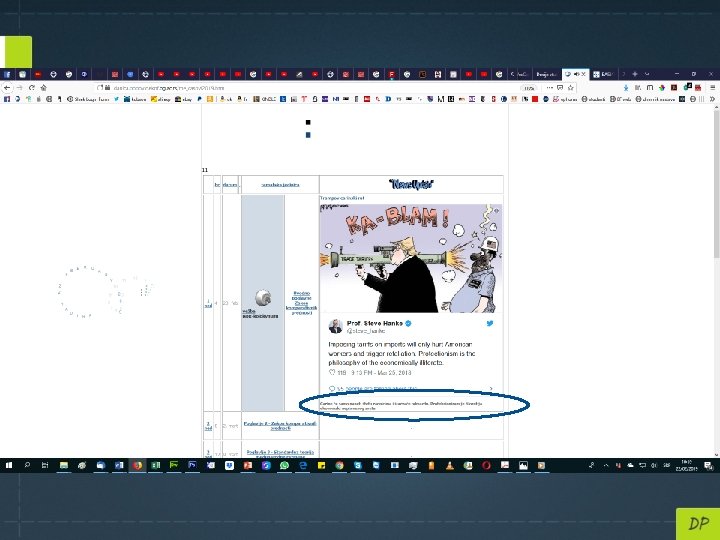Like the tweet via heart icon

[332, 372]
